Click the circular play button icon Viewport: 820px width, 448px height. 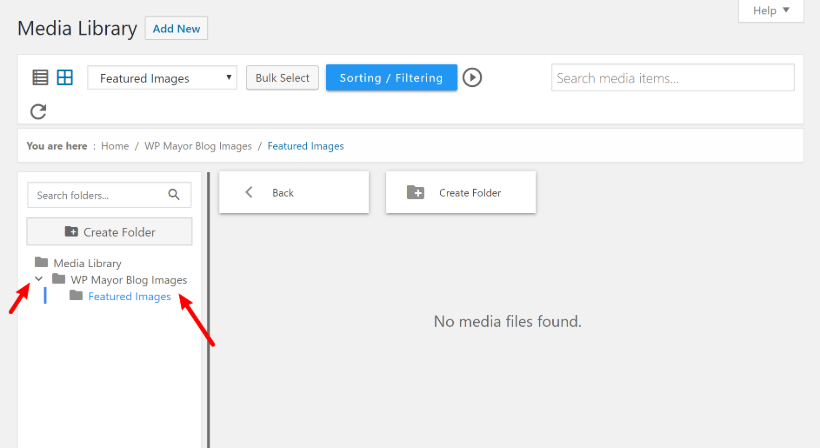pos(472,77)
